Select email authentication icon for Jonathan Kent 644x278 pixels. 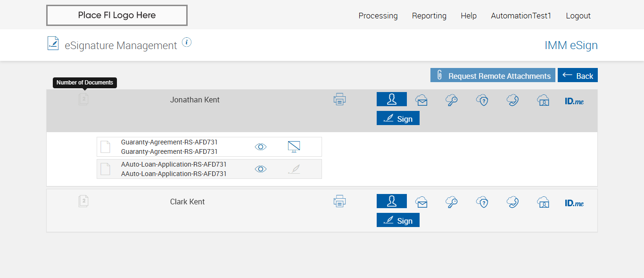pyautogui.click(x=421, y=100)
